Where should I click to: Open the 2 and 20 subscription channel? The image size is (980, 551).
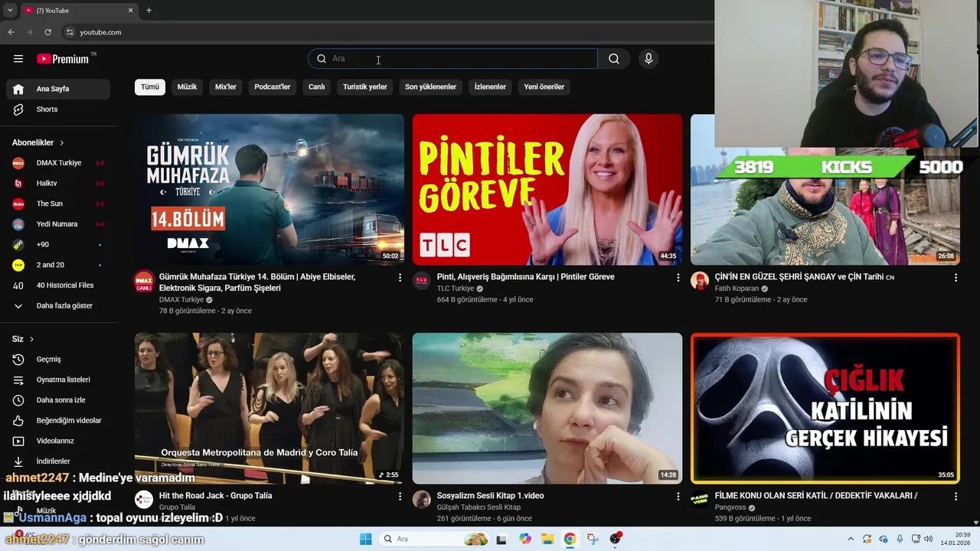58,265
